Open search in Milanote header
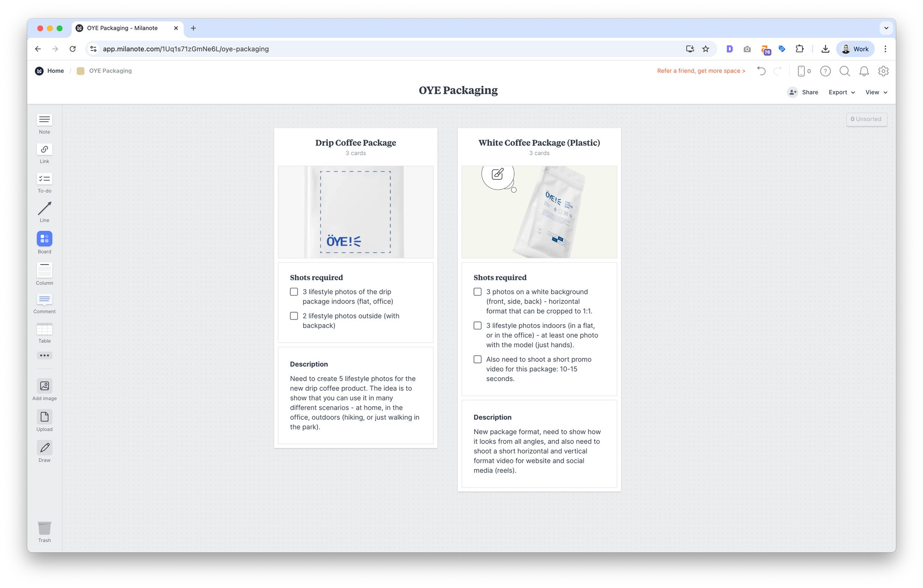This screenshot has height=588, width=923. (x=845, y=71)
